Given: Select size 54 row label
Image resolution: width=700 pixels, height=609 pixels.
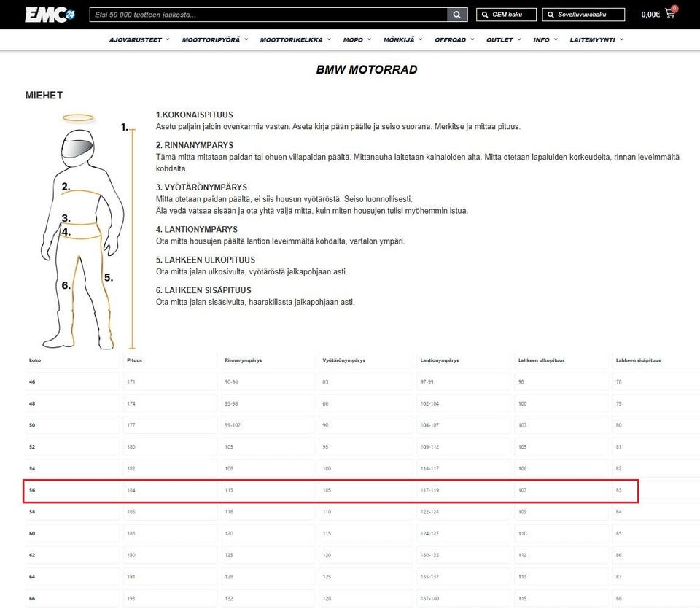Looking at the screenshot, I should (32, 468).
